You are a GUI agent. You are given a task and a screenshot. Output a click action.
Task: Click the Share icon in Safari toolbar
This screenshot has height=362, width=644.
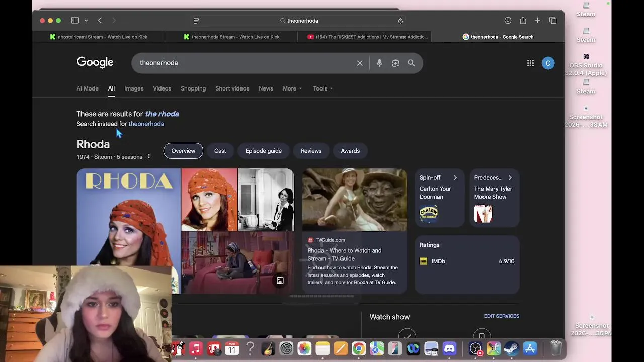coord(523,21)
